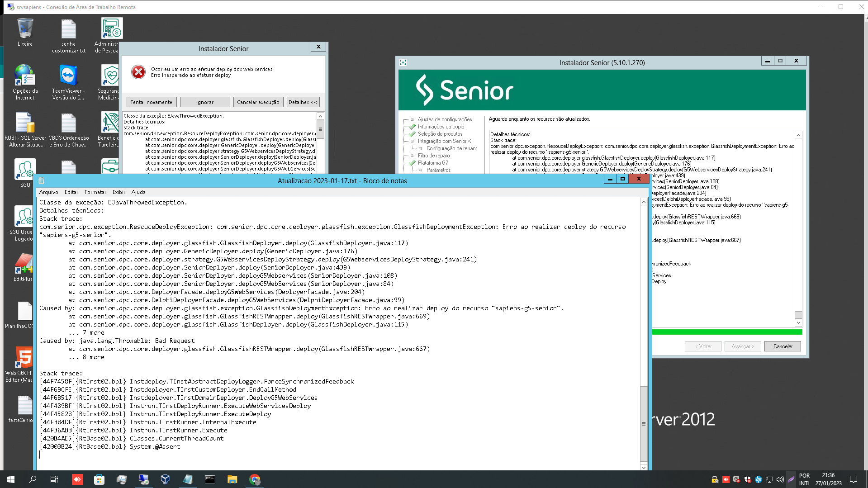Open Microsoft Store from the taskbar

99,479
